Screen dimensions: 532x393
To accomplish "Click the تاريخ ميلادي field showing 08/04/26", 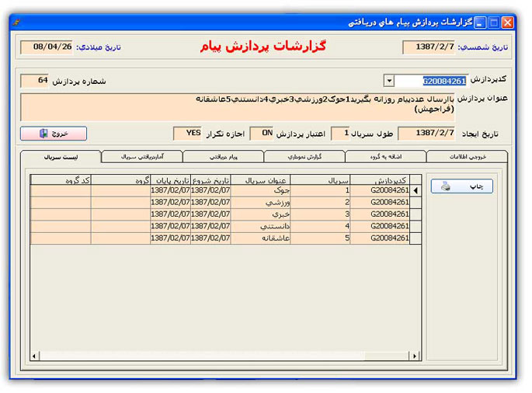I will [47, 47].
